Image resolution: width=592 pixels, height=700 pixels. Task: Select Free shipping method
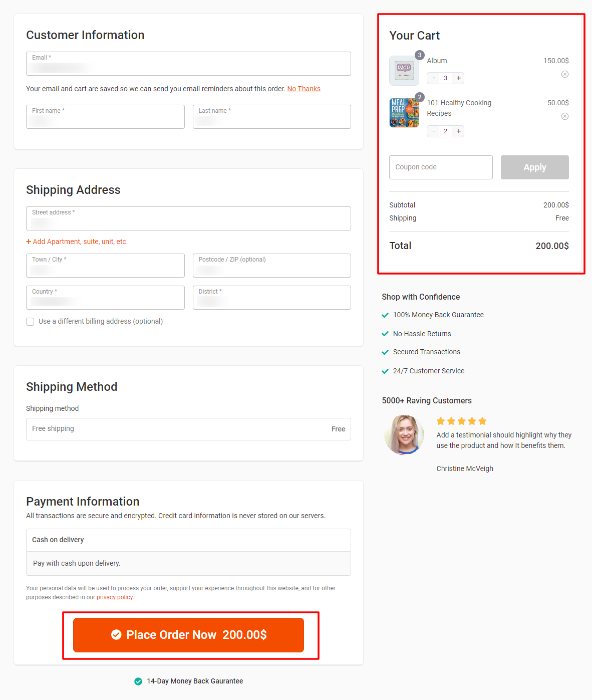coord(188,429)
